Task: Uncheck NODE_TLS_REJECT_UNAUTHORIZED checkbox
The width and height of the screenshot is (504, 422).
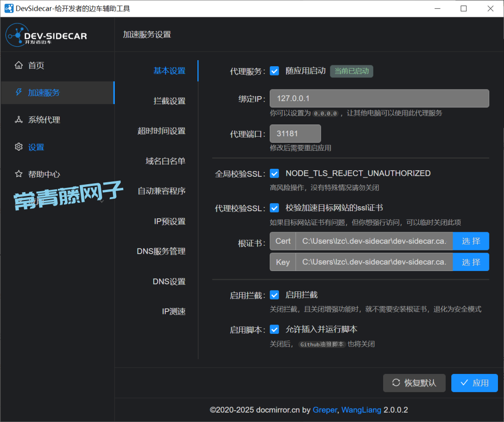Action: point(274,173)
